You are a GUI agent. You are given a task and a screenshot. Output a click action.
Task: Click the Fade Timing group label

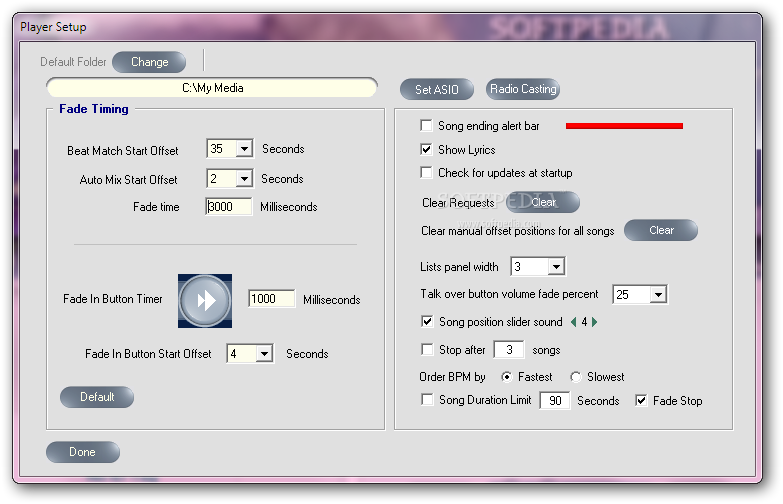[93, 109]
